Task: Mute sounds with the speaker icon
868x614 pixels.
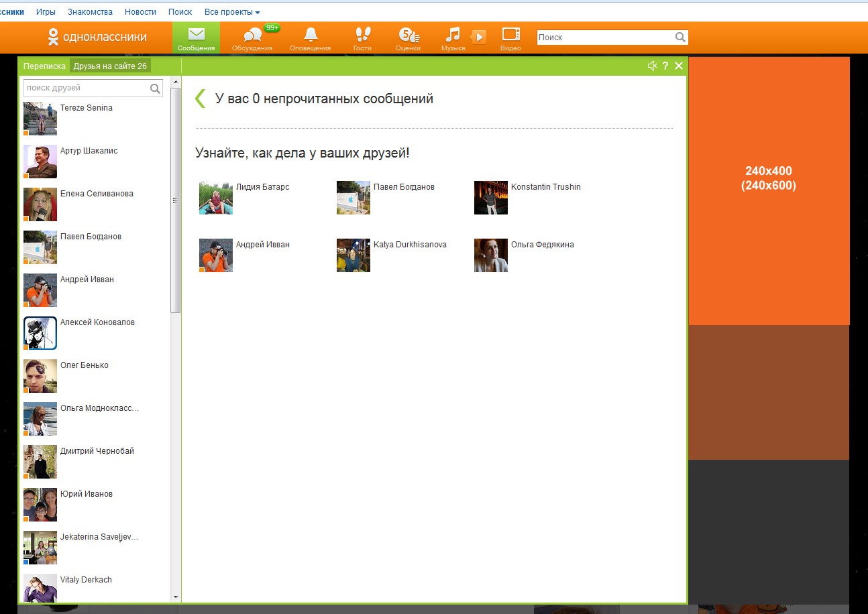Action: coord(652,66)
